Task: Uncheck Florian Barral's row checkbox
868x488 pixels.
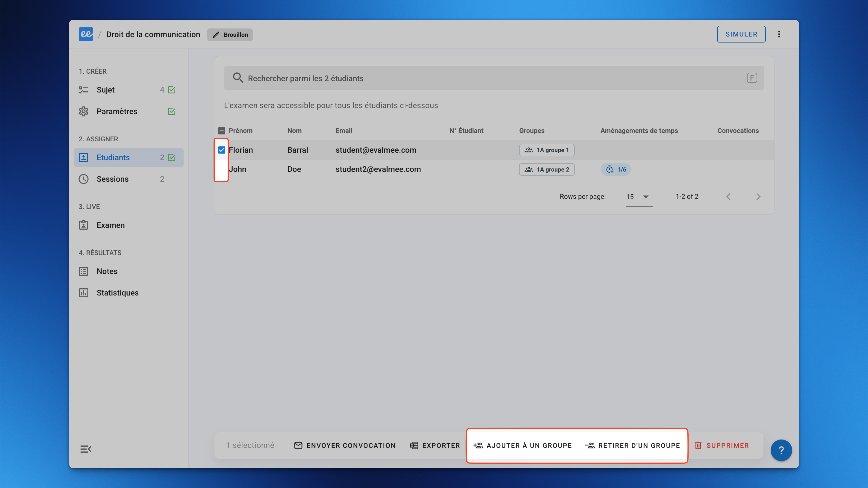Action: click(221, 150)
